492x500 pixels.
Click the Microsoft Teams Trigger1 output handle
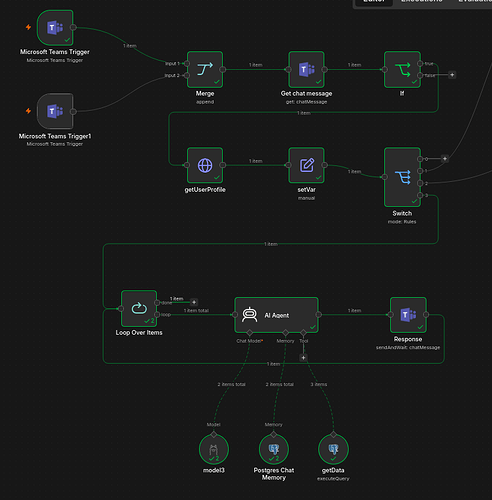pos(73,112)
